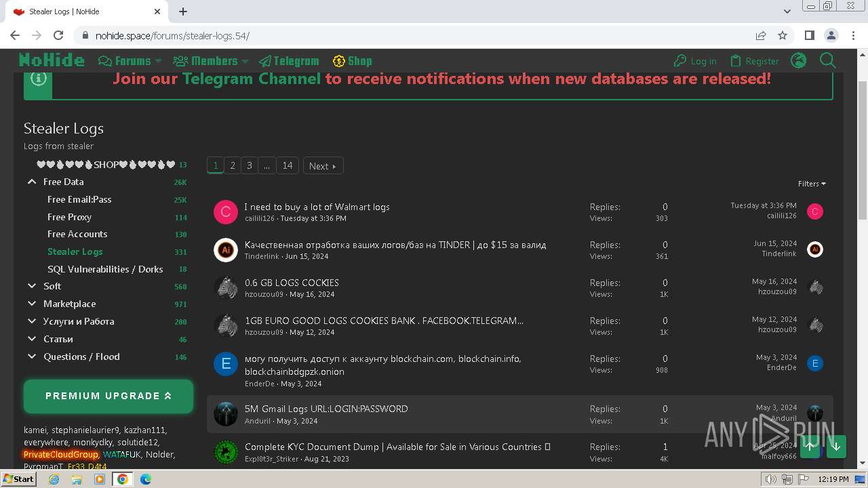Collapse the Free Data category
The image size is (868, 488).
(x=32, y=182)
